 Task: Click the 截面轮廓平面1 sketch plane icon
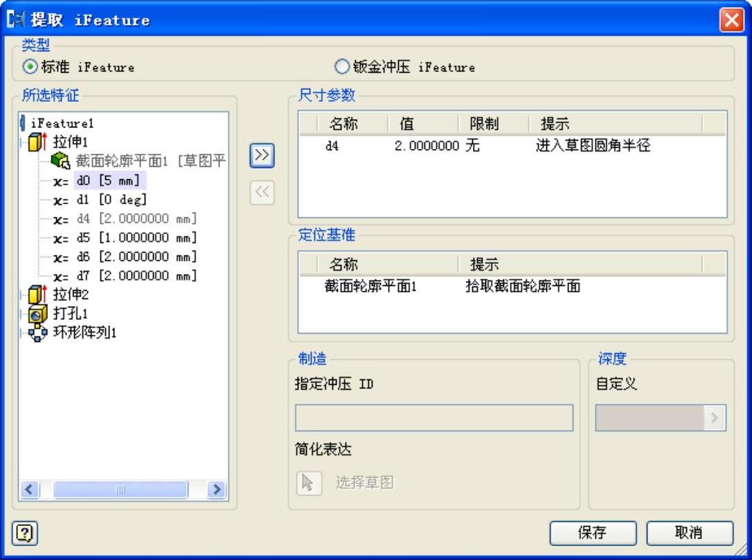(x=61, y=161)
